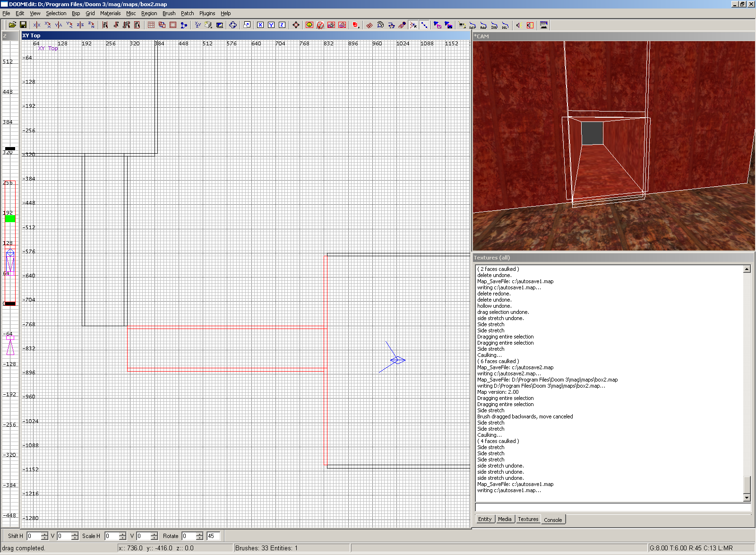Click the Shift H input field
The height and width of the screenshot is (555, 756).
click(x=34, y=536)
